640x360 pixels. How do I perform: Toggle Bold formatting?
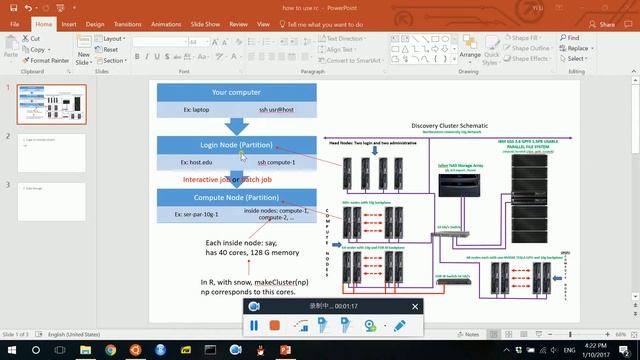point(137,57)
